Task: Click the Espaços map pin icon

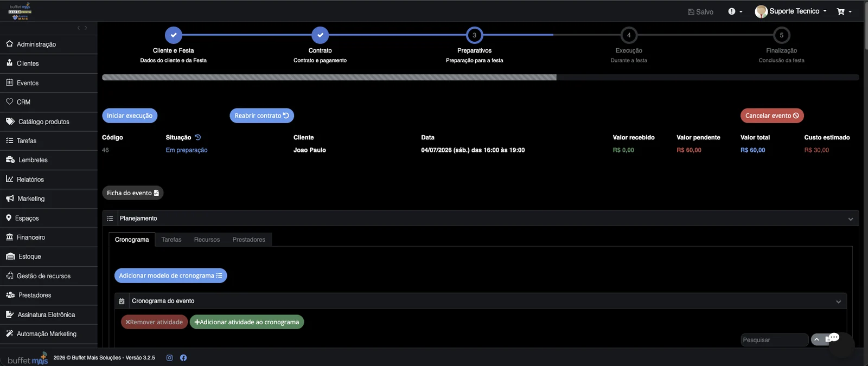Action: point(9,218)
